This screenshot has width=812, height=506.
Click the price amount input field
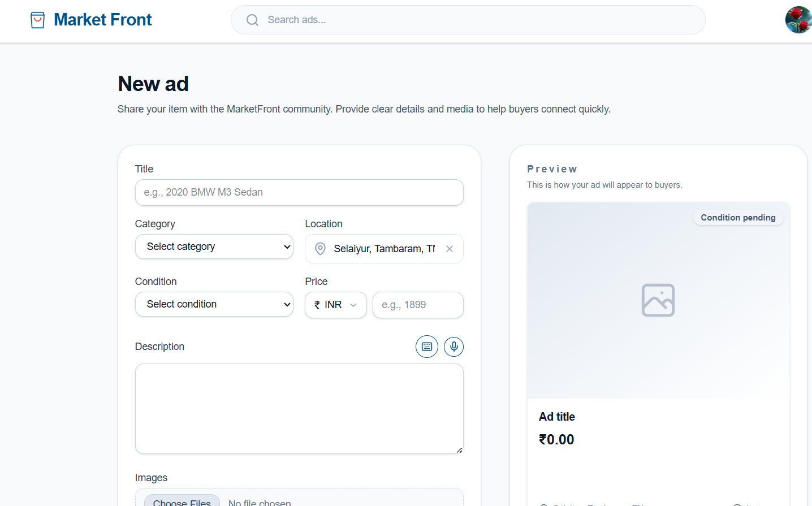pos(418,305)
